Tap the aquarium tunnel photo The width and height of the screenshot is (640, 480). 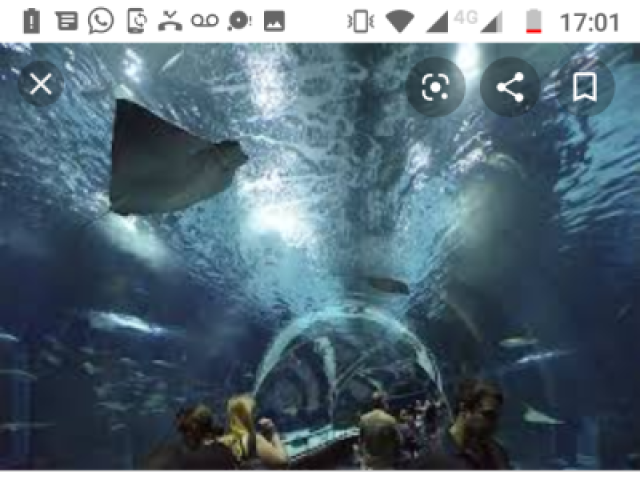(x=320, y=256)
